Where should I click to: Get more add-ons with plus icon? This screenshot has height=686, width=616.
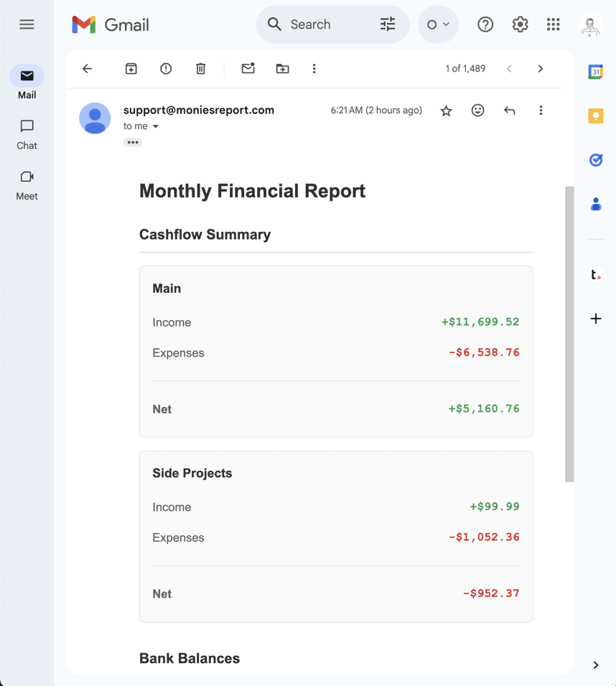pos(595,319)
